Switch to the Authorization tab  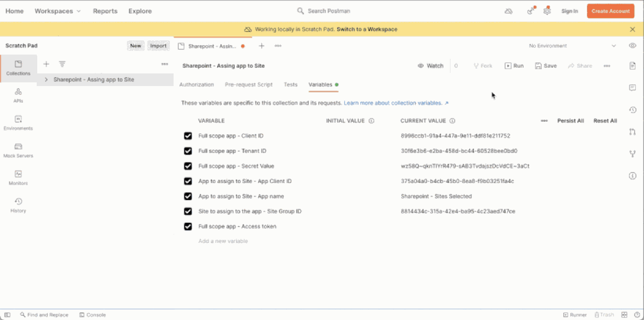point(197,84)
